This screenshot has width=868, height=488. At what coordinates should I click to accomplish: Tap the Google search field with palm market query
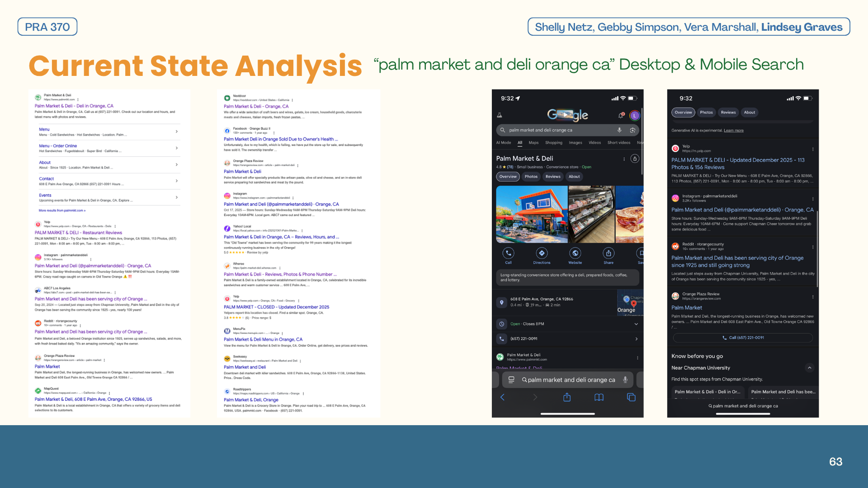pyautogui.click(x=567, y=130)
